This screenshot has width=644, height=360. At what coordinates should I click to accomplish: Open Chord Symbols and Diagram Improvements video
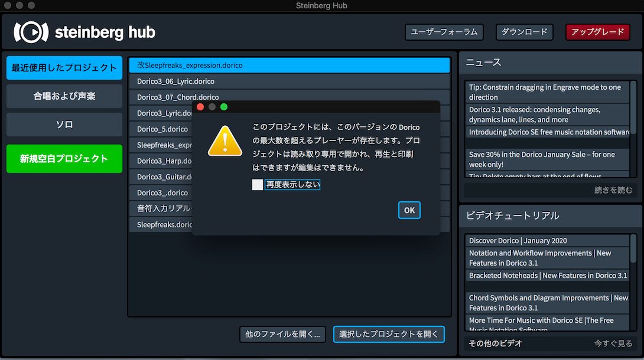[x=547, y=303]
